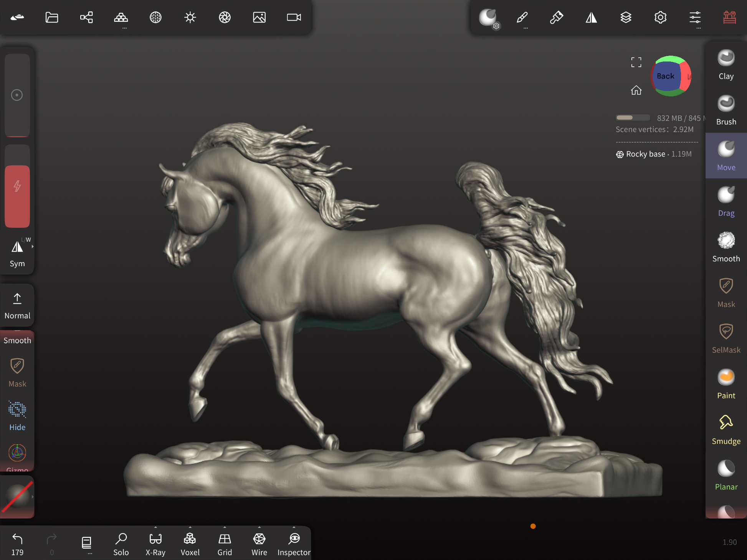Screen dimensions: 747x560
Task: Expand Grid options caret
Action: coord(225,527)
